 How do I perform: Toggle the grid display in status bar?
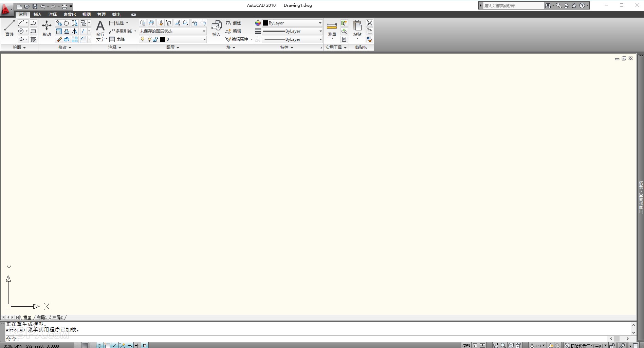85,345
